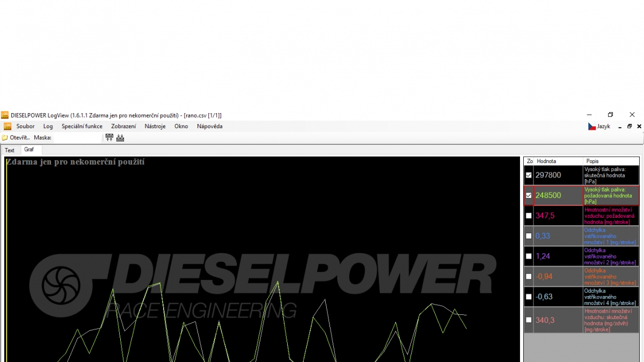This screenshot has height=362, width=644.
Task: Open the Zobrazení menu
Action: point(123,127)
